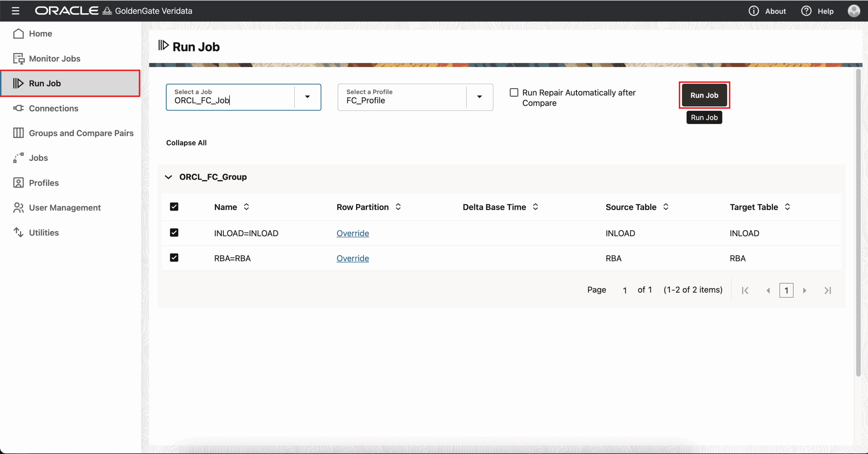868x454 pixels.
Task: Click the RBA target table cell
Action: [737, 258]
